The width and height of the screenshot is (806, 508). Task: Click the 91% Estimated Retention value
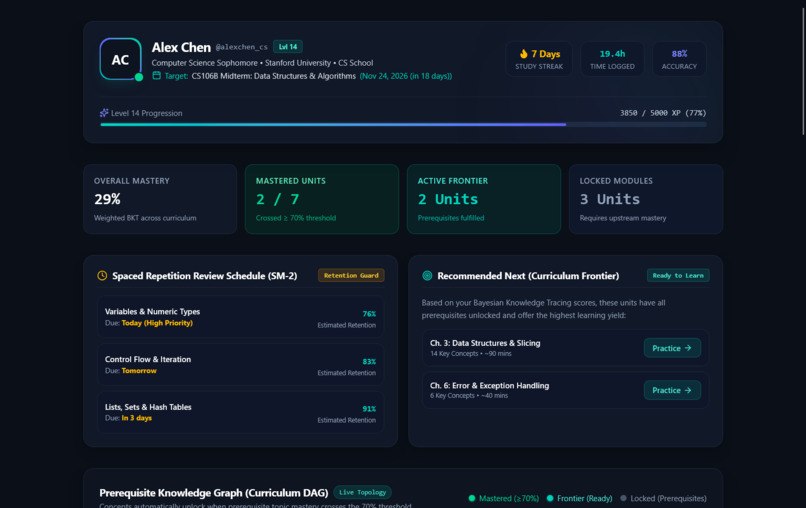point(369,409)
